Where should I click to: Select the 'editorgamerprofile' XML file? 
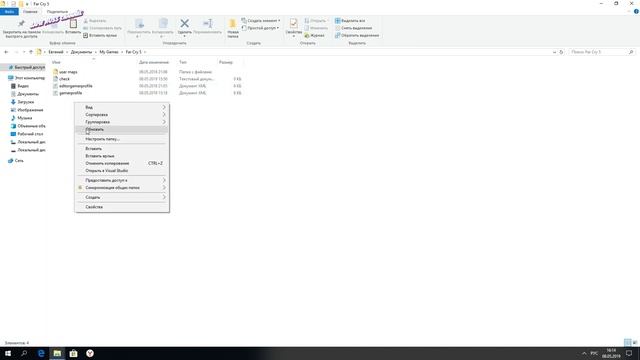(76, 86)
